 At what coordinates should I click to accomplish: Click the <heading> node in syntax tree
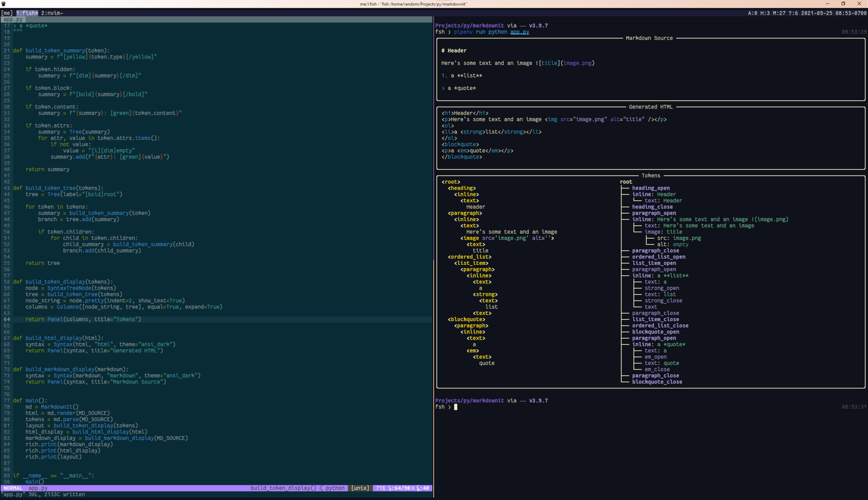coord(461,188)
